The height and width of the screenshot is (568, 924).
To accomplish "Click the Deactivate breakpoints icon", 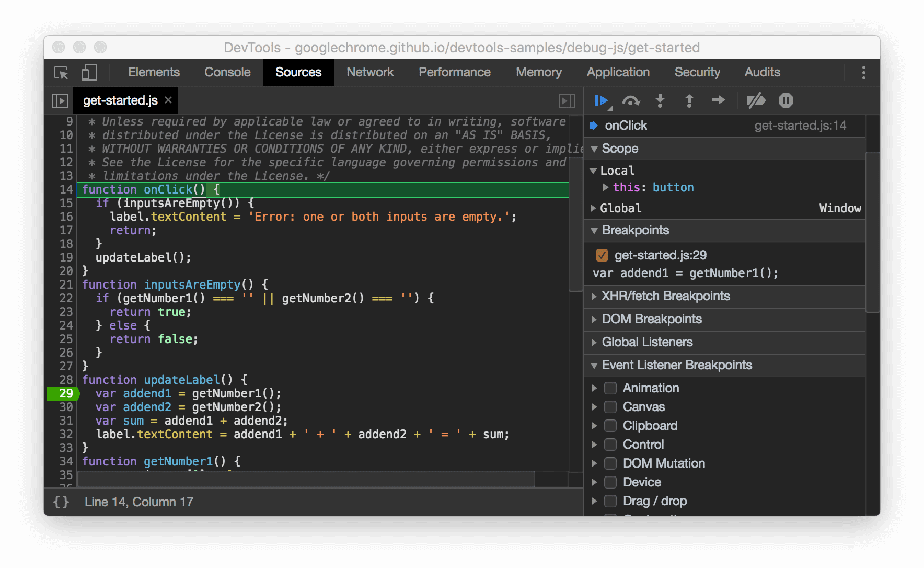I will click(756, 100).
